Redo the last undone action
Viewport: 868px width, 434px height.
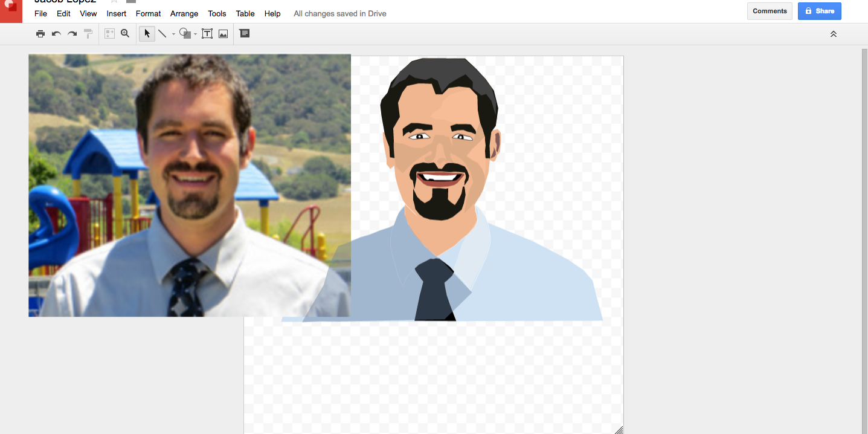pyautogui.click(x=72, y=34)
